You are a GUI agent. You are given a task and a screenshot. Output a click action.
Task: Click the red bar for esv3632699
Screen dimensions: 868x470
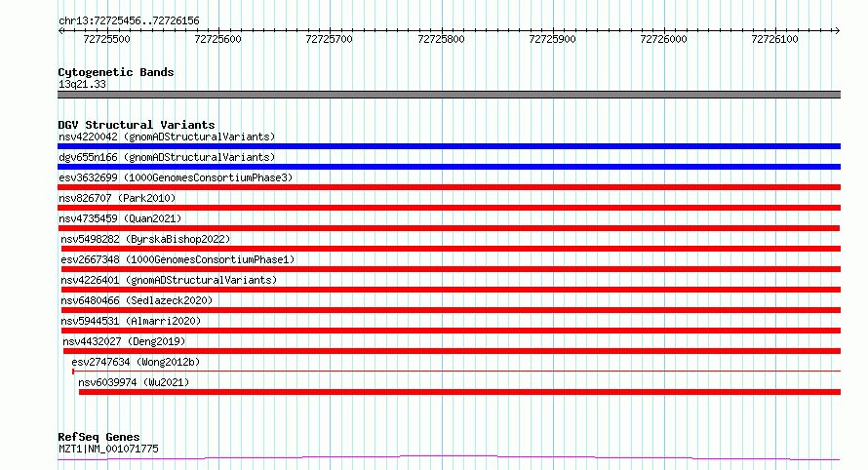pos(449,187)
